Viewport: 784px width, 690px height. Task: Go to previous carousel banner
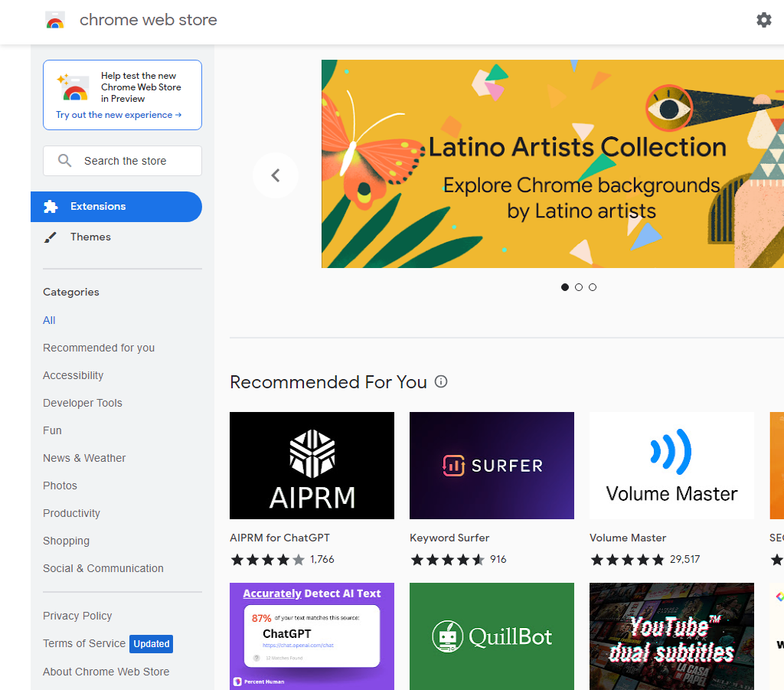pyautogui.click(x=276, y=175)
